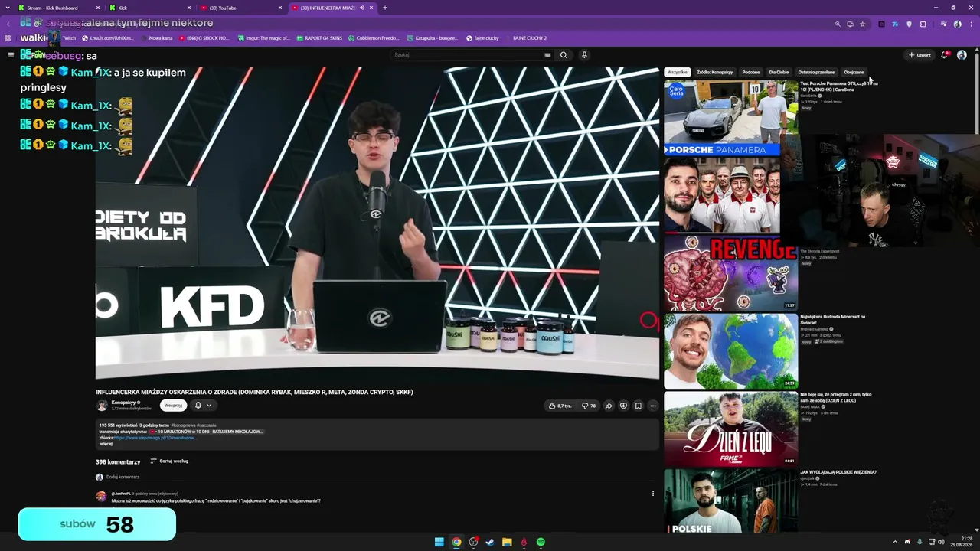
Task: Select the Obejrzane filter chip
Action: click(x=854, y=72)
